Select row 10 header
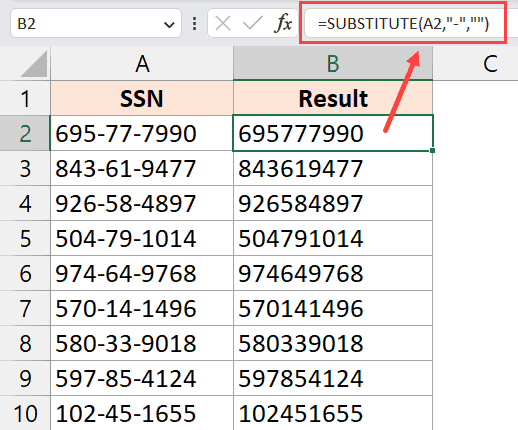This screenshot has width=518, height=430. point(25,413)
